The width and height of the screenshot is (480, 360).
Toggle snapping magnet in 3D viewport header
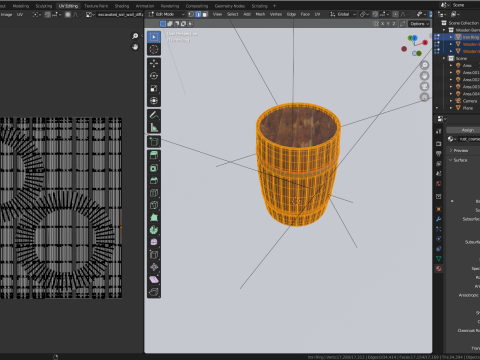coord(375,14)
